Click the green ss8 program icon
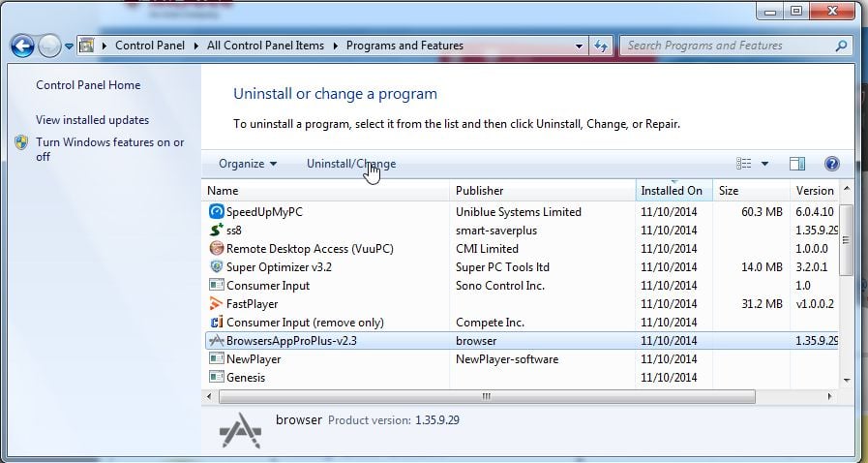Image resolution: width=868 pixels, height=463 pixels. (x=217, y=230)
